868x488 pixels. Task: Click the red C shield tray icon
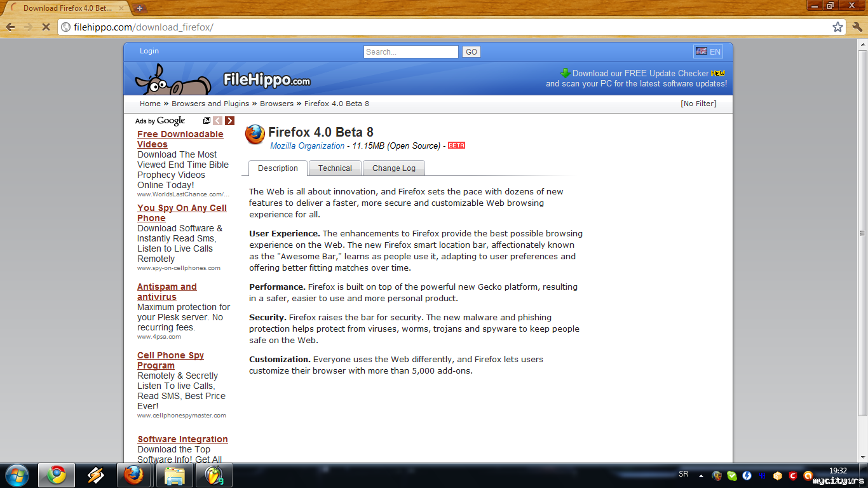pos(793,475)
